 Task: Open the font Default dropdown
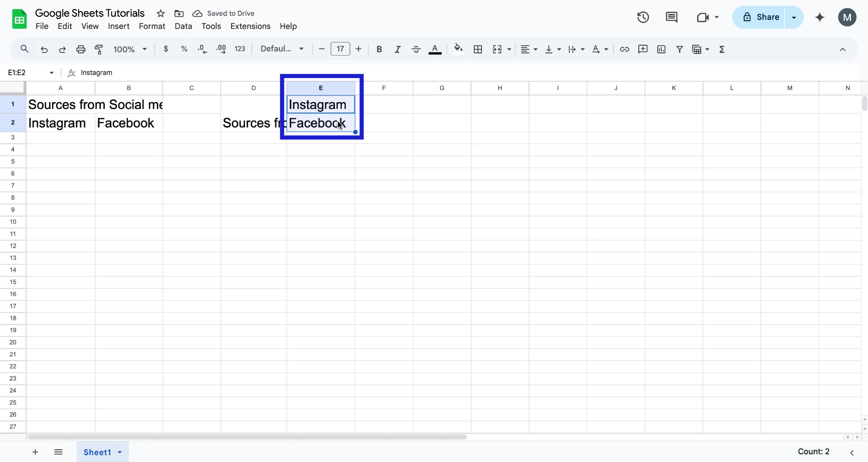(282, 48)
